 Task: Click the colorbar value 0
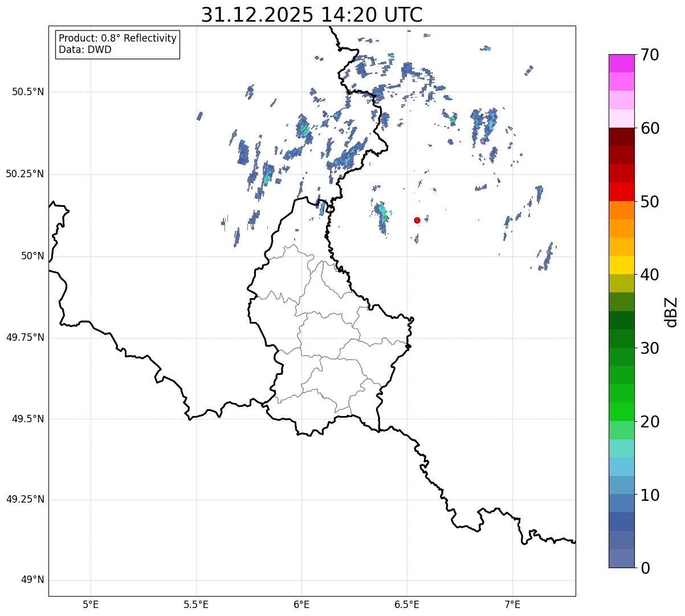(x=645, y=568)
